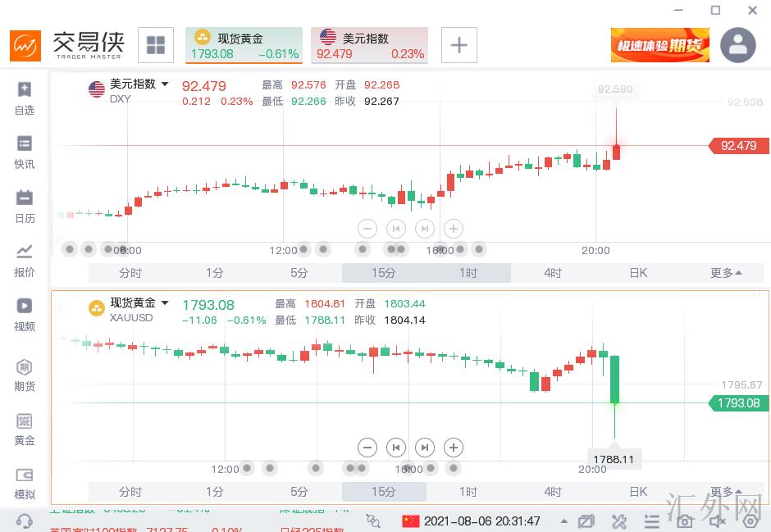This screenshot has width=771, height=532.
Task: Click the 1795.67 axis price label
Action: 741,384
